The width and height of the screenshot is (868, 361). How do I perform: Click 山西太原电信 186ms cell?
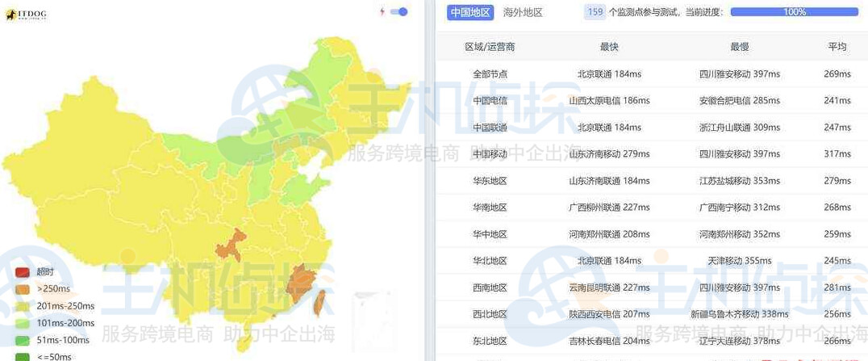click(x=609, y=100)
